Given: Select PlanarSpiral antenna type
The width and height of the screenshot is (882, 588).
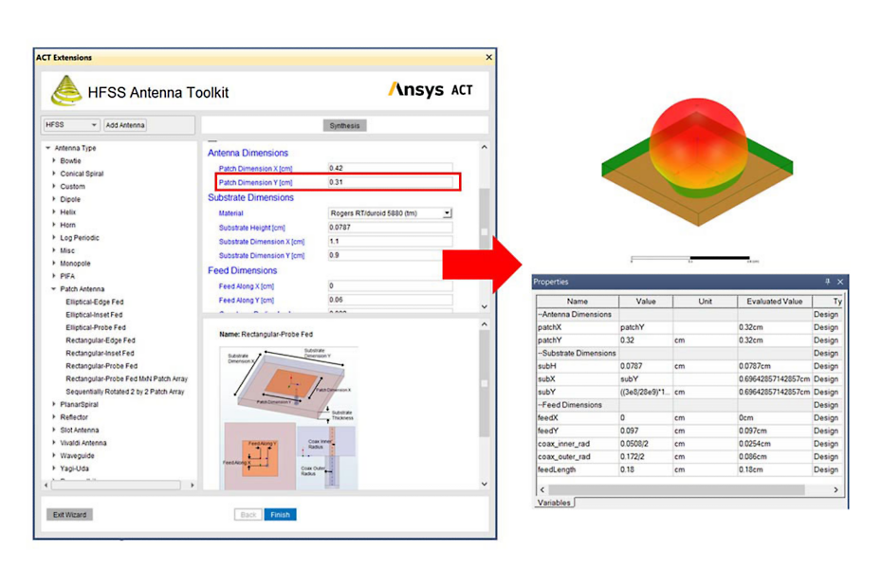Looking at the screenshot, I should tap(80, 405).
